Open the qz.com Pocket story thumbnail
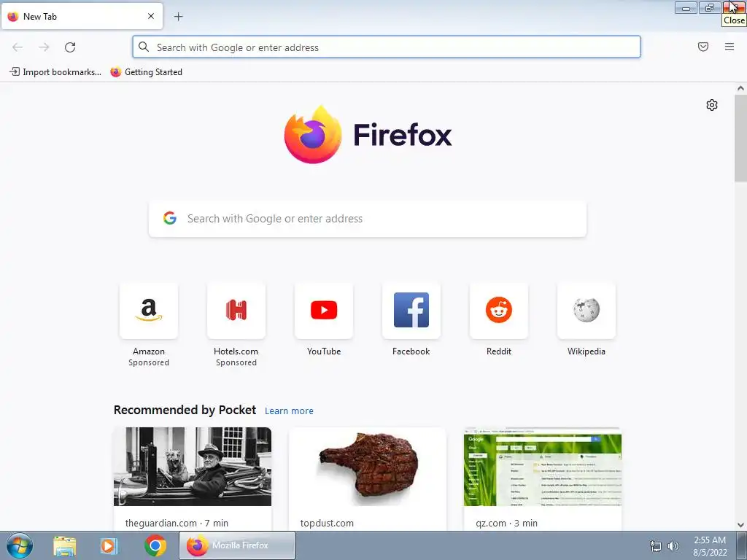747x560 pixels. coord(543,467)
